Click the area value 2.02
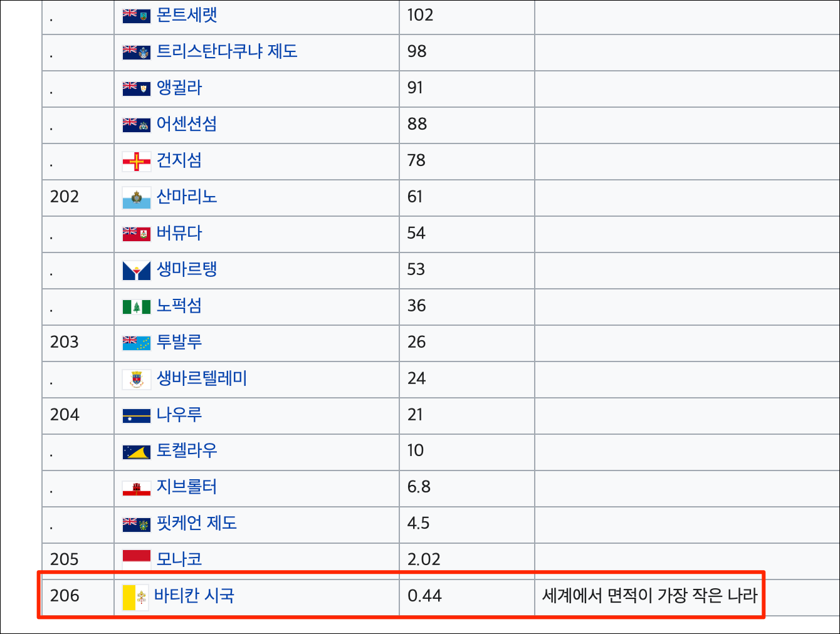840x634 pixels. pos(424,559)
